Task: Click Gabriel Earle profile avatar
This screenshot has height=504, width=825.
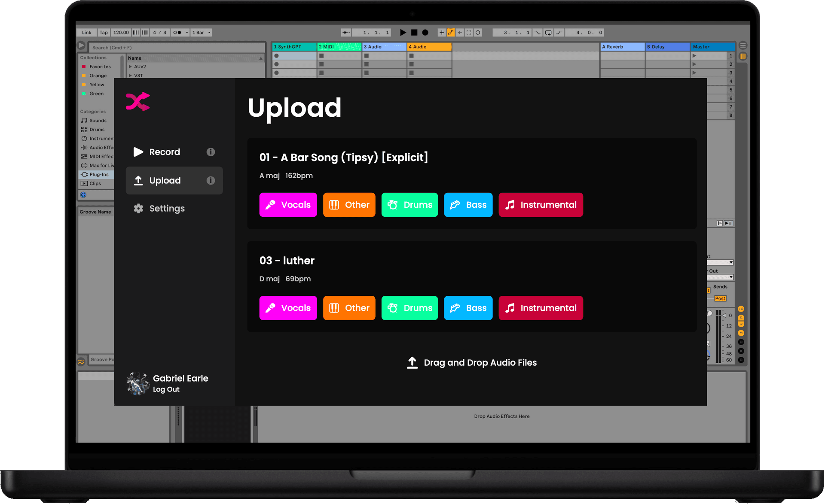Action: coord(137,383)
